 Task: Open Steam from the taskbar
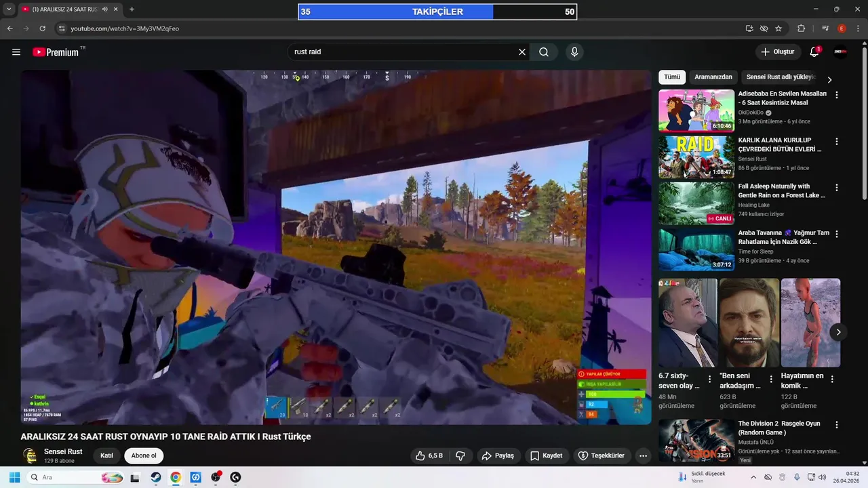click(x=155, y=477)
